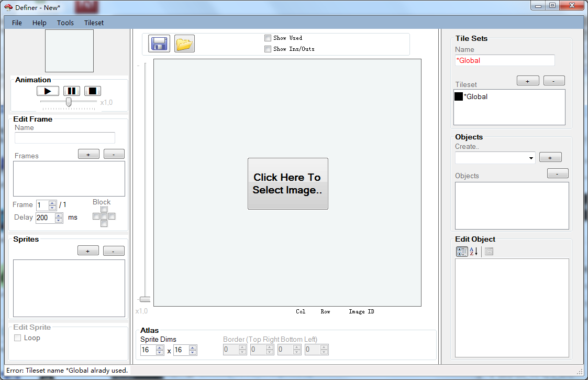Click the animation preview thumbnail box

(69, 51)
